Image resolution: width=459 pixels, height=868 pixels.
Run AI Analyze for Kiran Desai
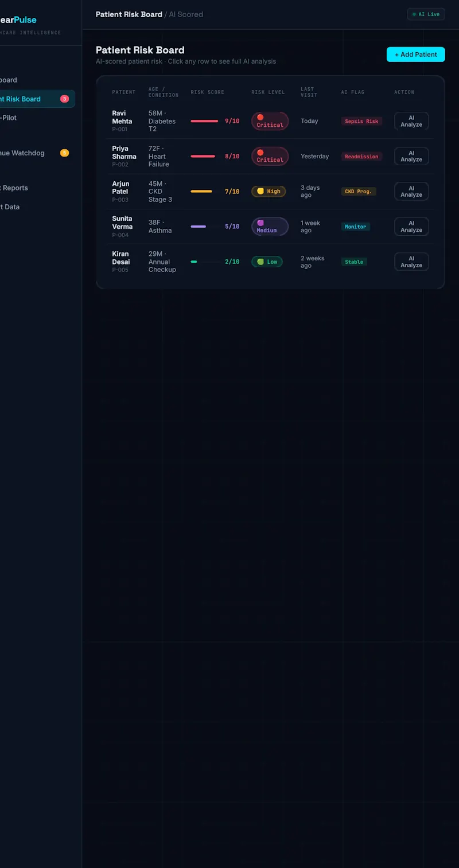(x=411, y=262)
